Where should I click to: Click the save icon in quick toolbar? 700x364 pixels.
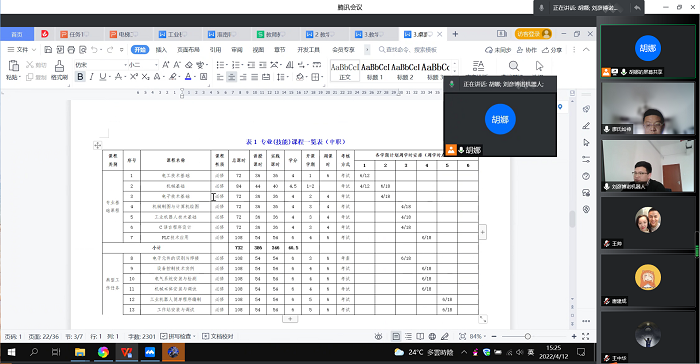[x=48, y=50]
